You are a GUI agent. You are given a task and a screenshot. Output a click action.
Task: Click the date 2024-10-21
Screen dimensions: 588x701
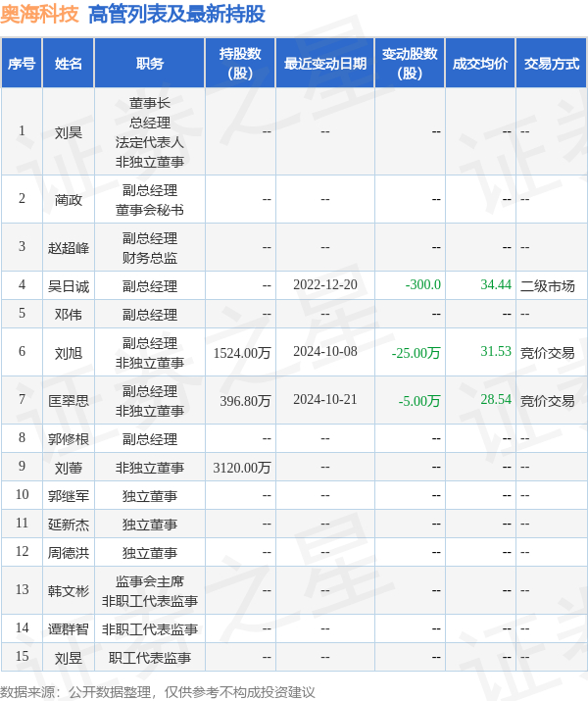click(x=325, y=399)
